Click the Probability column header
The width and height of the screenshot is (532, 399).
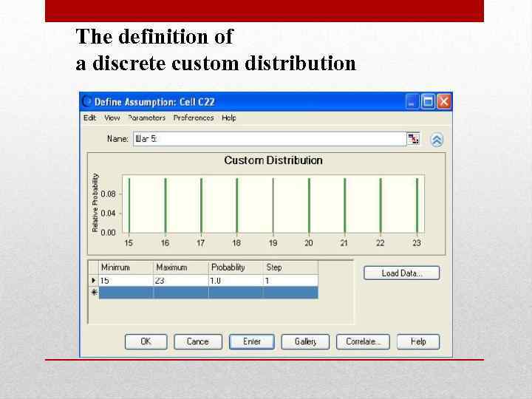coord(236,267)
